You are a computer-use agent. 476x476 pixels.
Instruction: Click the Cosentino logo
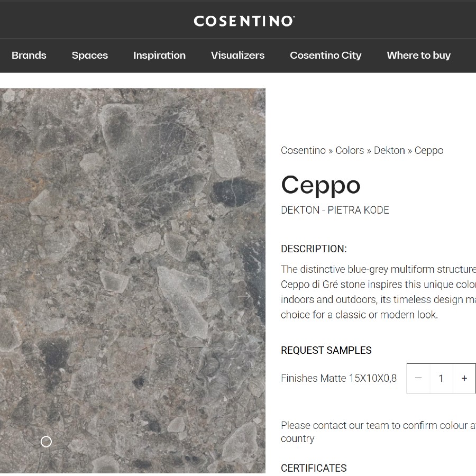(243, 20)
